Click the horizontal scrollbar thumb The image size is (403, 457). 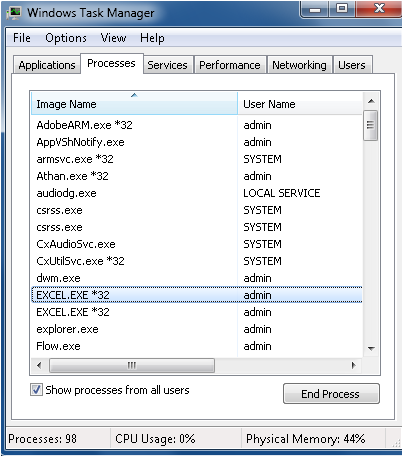coord(132,365)
